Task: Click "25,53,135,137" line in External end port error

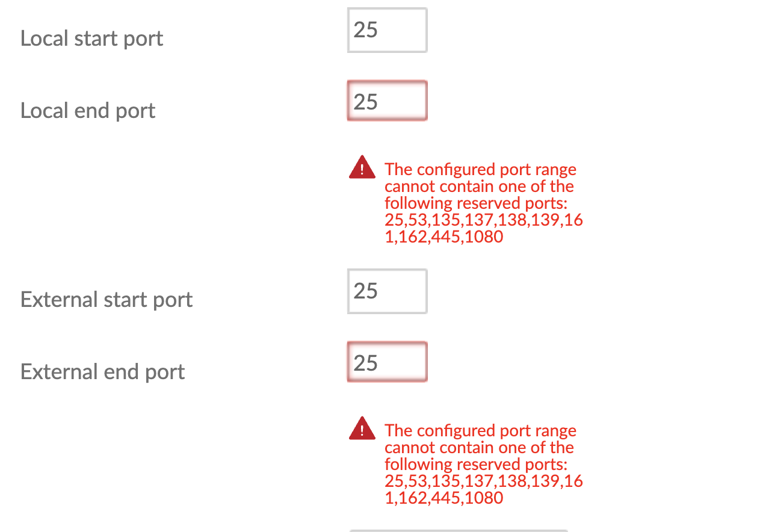Action: (x=483, y=481)
